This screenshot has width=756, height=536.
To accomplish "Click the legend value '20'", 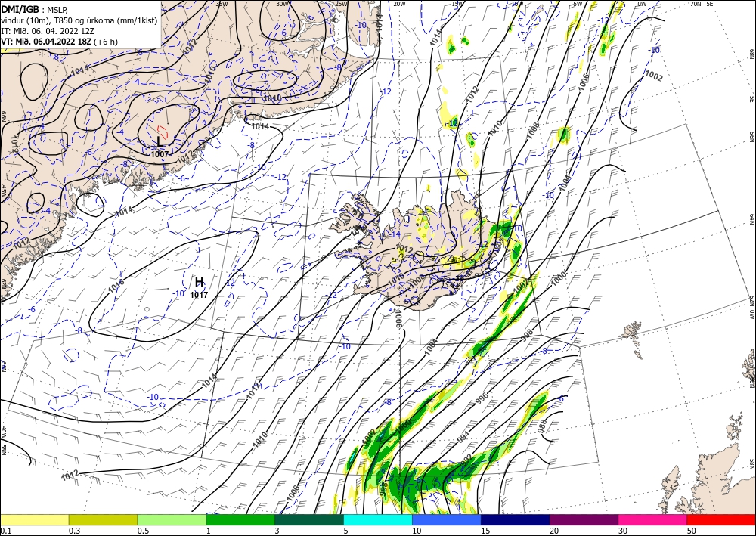I will tap(554, 531).
